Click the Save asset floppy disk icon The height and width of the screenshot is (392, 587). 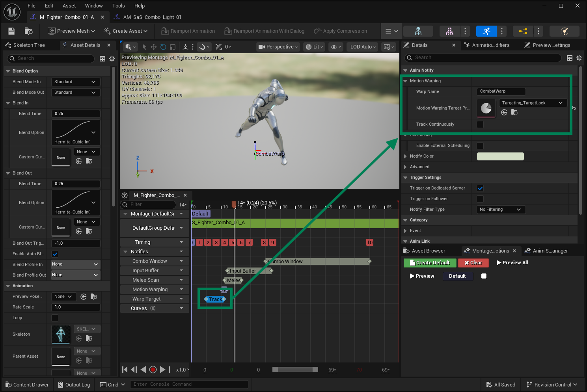11,31
